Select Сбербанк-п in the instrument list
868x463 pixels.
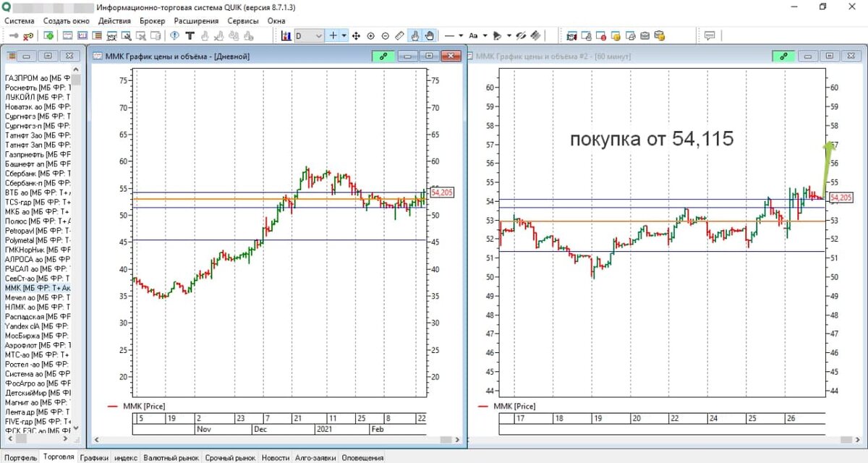click(x=38, y=182)
